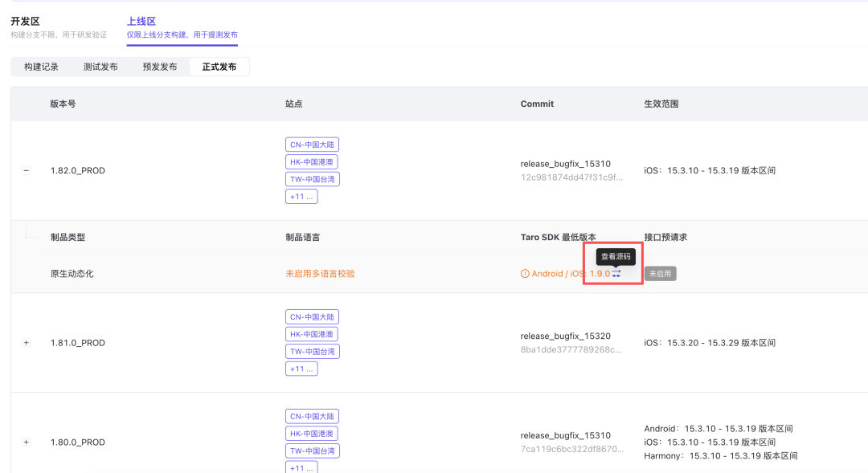This screenshot has height=473, width=868.
Task: Click the Android / iOS: 1.9.0 version text
Action: point(571,274)
